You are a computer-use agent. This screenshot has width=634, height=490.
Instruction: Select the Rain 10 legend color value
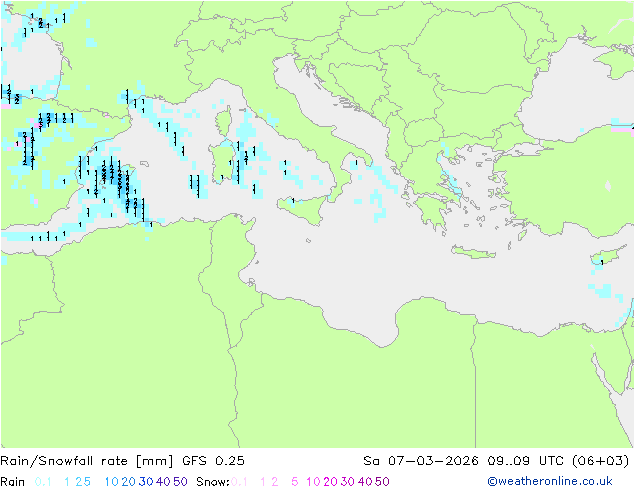tap(112, 482)
